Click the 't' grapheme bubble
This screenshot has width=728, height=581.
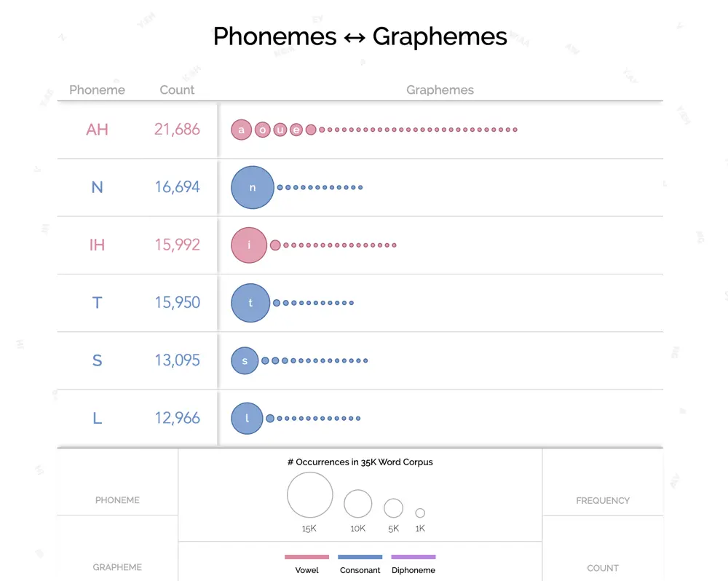coord(250,303)
